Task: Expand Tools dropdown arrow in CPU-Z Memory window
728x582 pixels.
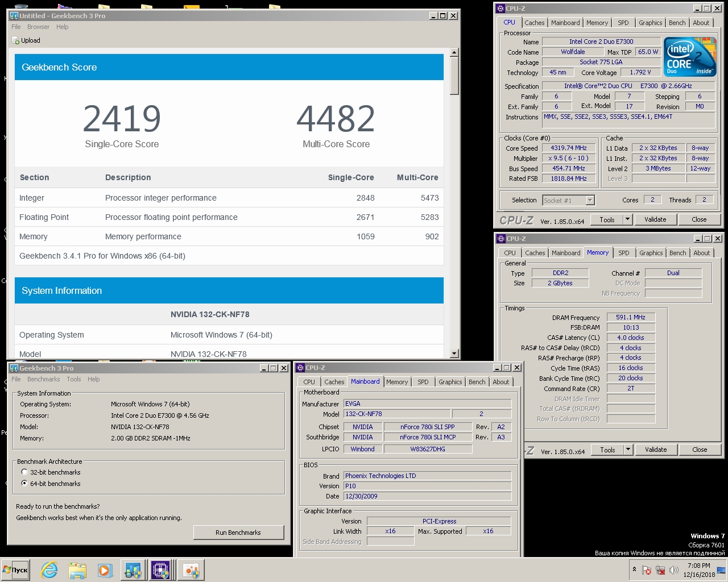Action: coord(628,450)
